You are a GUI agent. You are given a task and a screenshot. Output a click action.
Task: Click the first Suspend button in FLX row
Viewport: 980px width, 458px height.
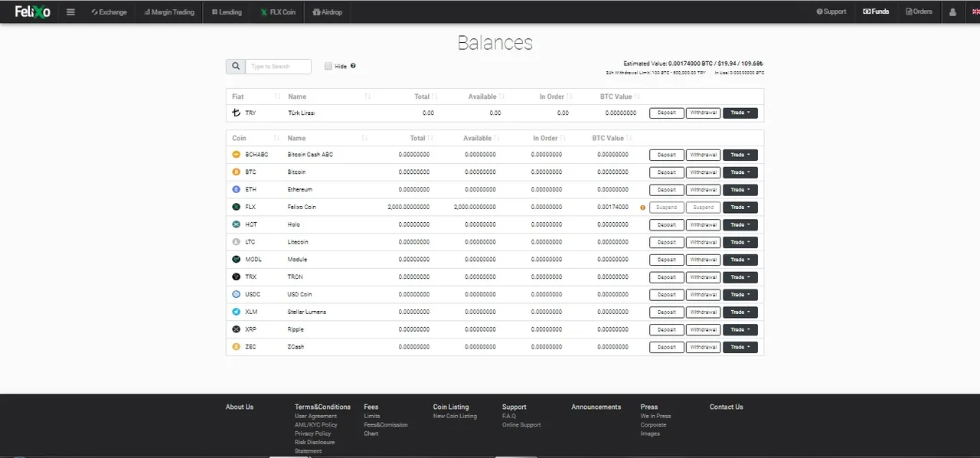(667, 208)
